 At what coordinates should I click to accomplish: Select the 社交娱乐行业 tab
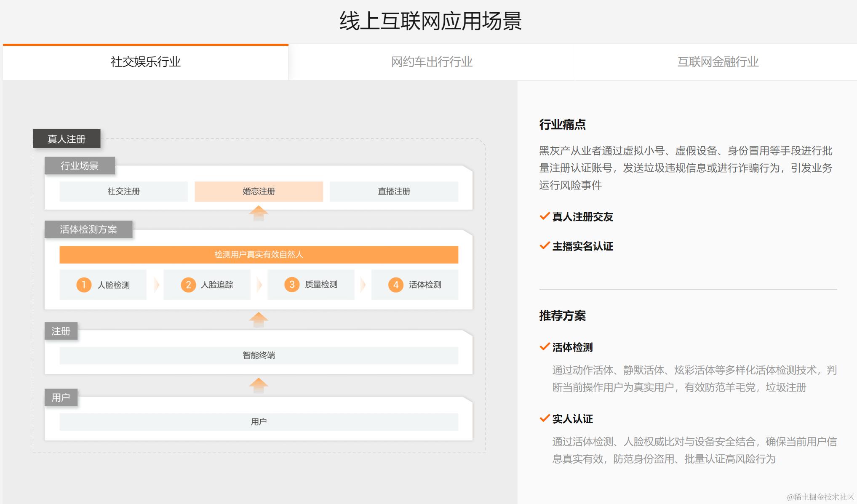click(146, 62)
